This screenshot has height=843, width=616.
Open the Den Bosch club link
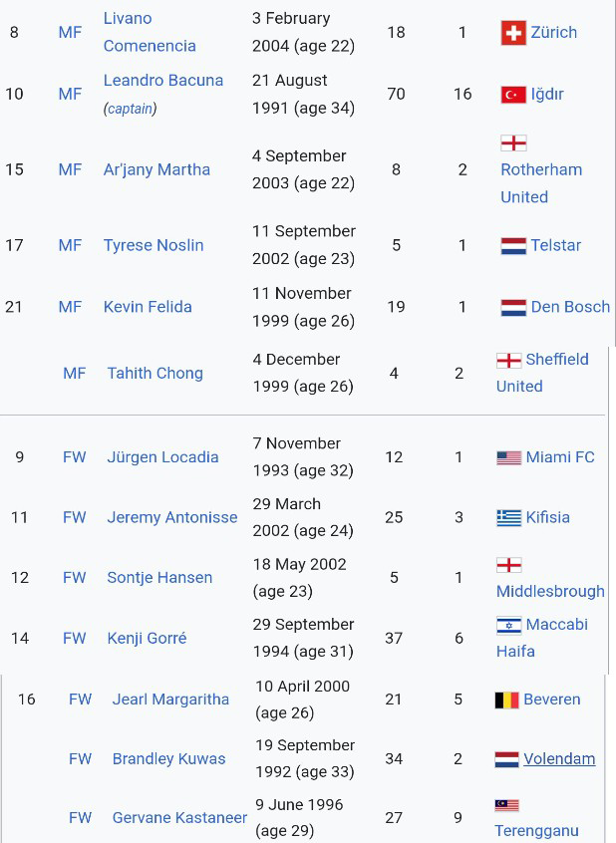click(x=570, y=307)
